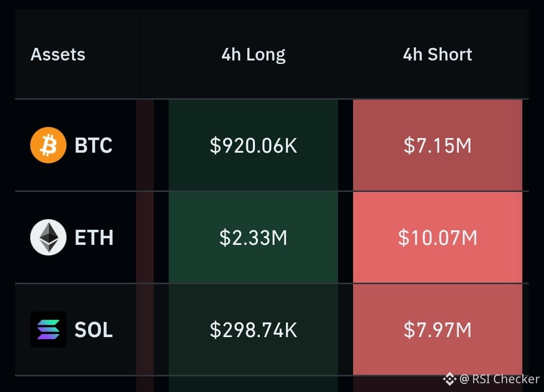Click the $10.07M value text
The image size is (544, 392).
(438, 238)
